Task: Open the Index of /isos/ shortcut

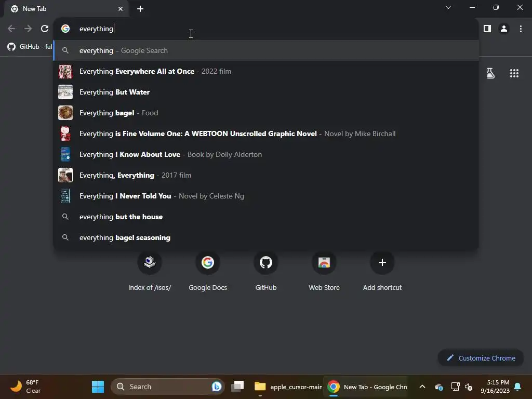Action: click(150, 271)
